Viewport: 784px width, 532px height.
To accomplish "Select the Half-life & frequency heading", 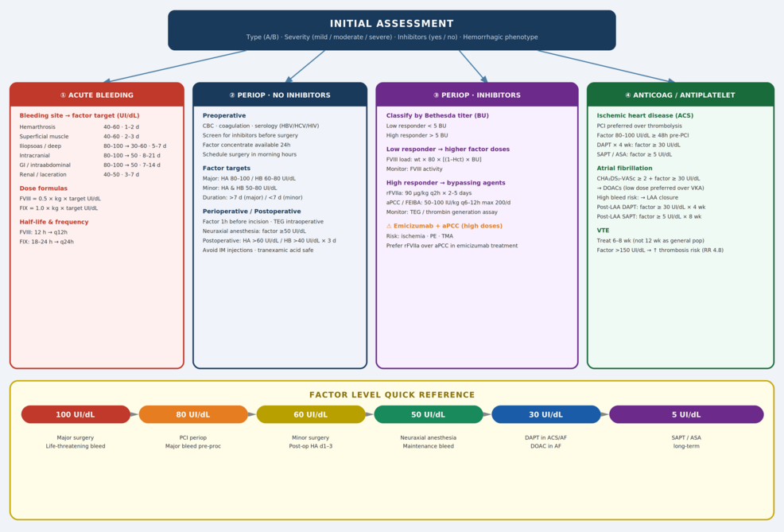I will (54, 222).
